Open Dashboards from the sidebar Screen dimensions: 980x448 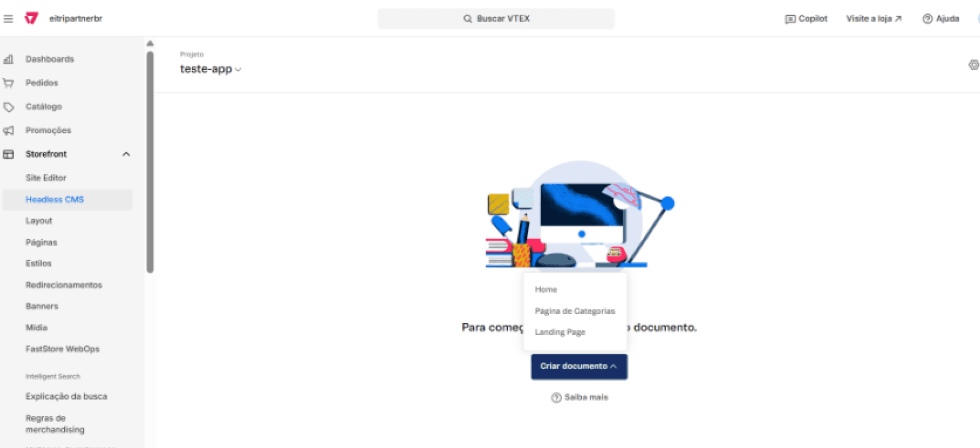50,59
